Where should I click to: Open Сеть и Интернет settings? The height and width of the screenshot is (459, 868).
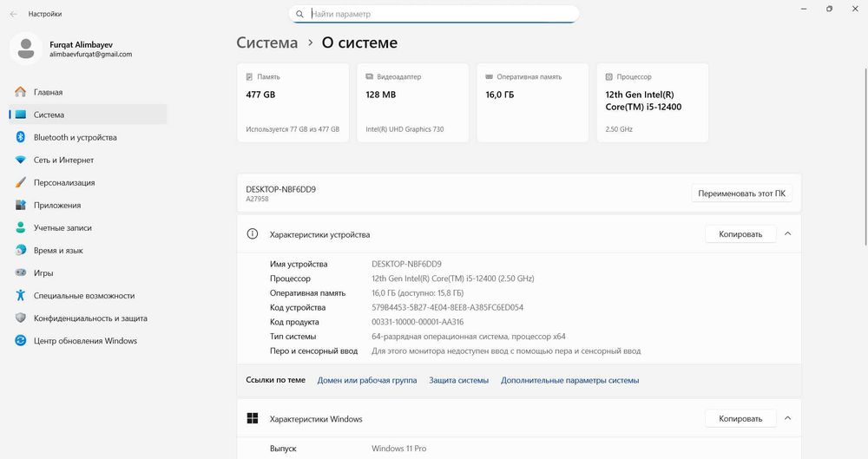coord(88,160)
